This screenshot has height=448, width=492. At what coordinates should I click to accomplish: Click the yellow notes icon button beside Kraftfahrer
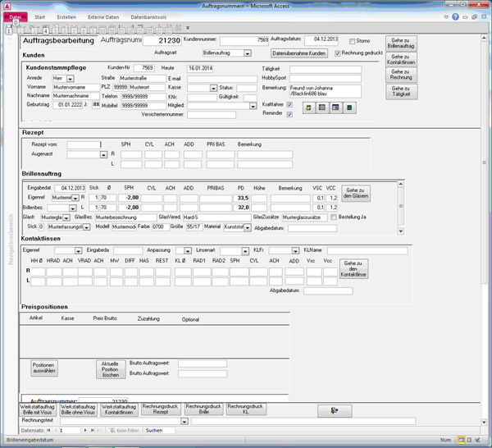coord(309,107)
